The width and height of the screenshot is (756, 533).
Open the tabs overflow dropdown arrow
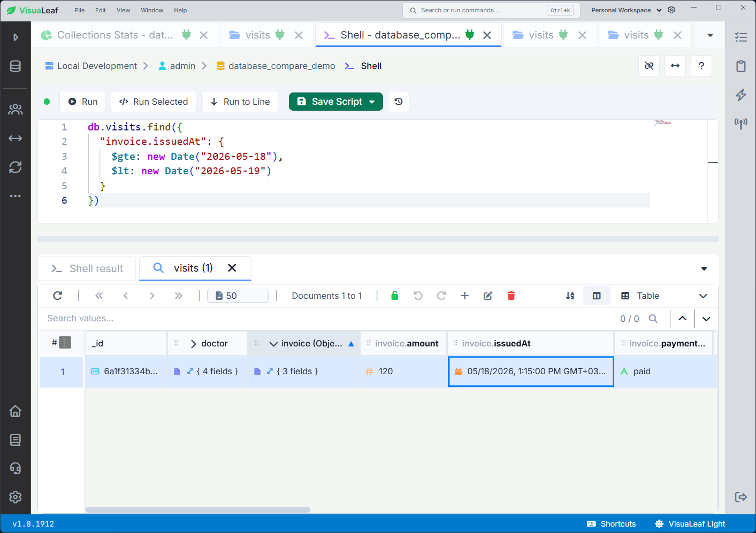710,35
